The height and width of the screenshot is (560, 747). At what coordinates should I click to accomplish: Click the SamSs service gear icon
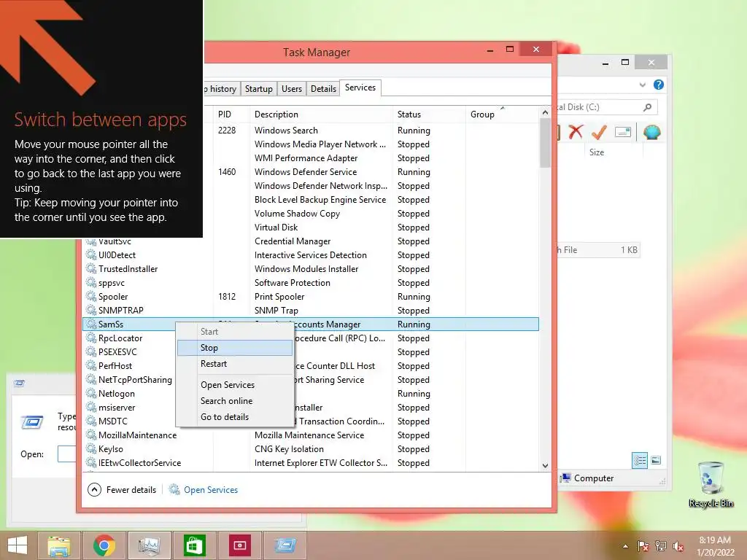click(x=91, y=324)
